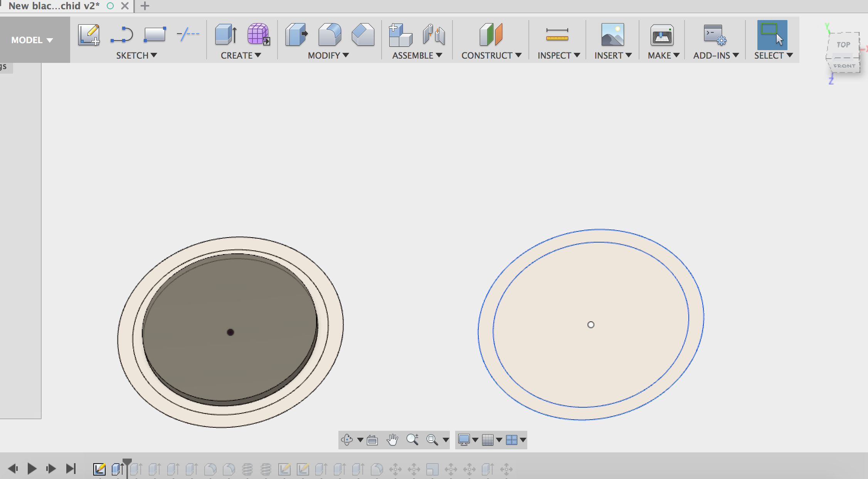Open the CONSTRUCT menu

click(x=491, y=56)
